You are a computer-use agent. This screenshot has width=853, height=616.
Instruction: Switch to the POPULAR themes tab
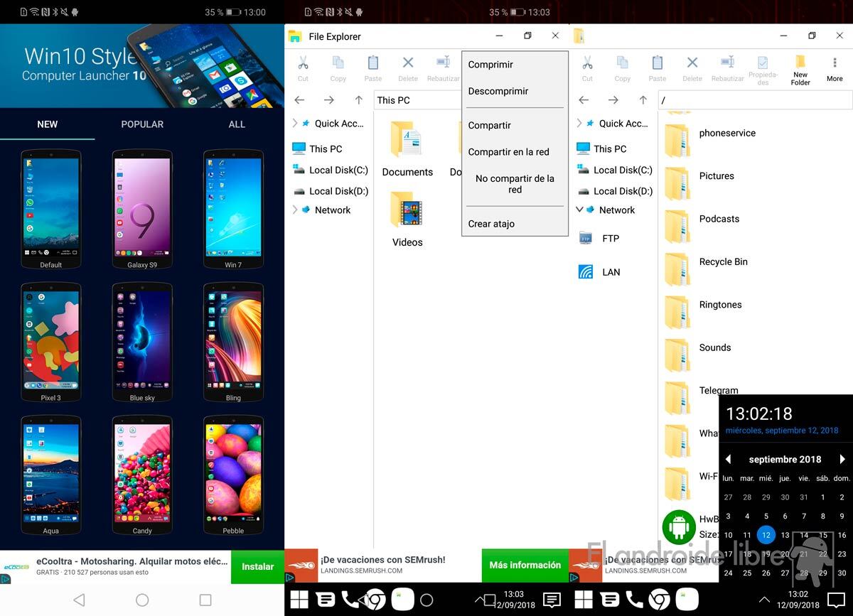click(x=142, y=124)
